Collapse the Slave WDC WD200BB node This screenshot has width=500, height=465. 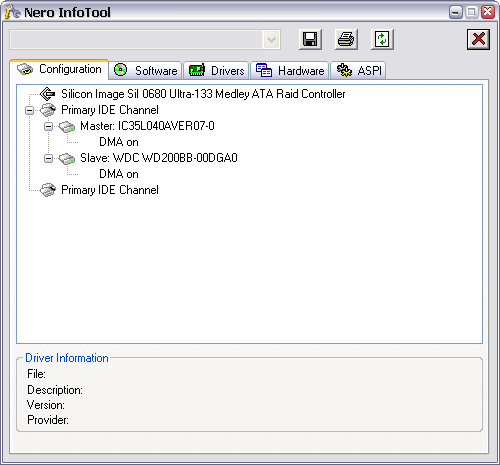click(x=48, y=158)
